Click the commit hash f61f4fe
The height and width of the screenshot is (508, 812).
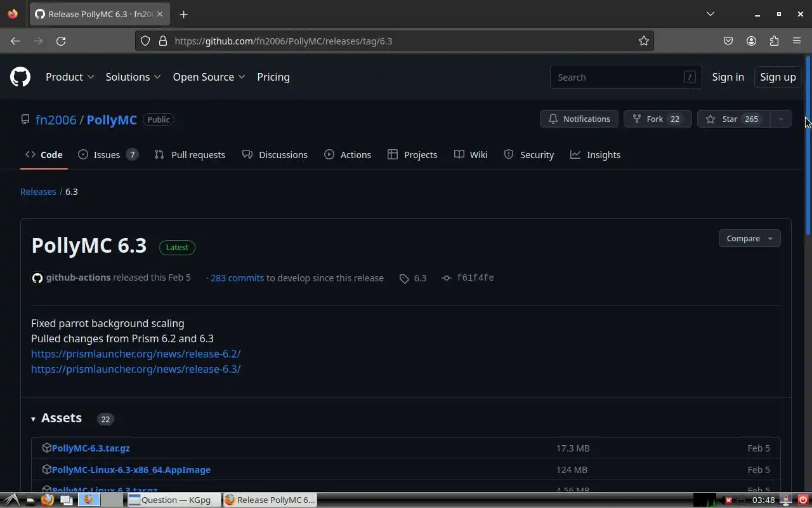tap(475, 277)
